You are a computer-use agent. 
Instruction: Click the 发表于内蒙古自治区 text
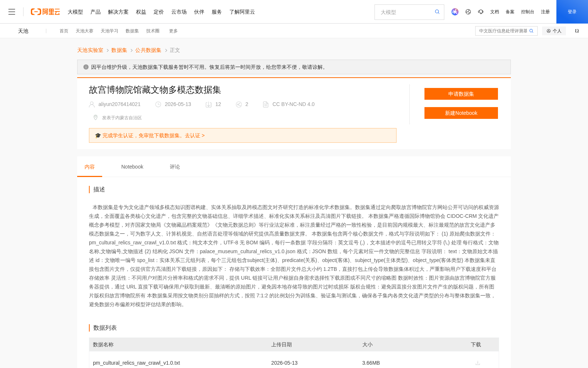(x=122, y=118)
